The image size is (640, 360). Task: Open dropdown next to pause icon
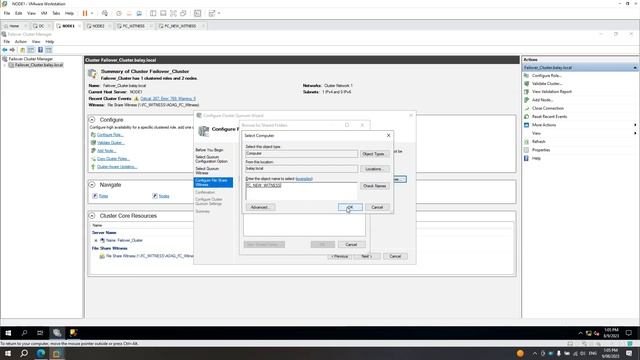[92, 13]
